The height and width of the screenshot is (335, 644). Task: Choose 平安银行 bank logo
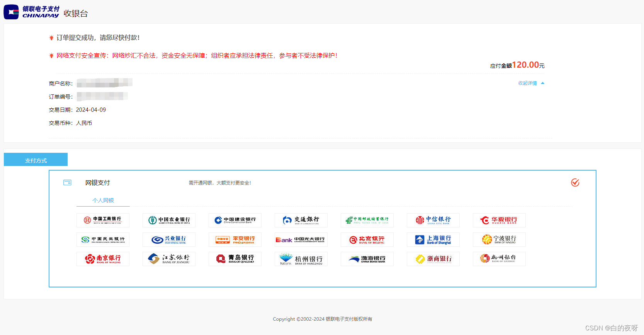tap(235, 239)
